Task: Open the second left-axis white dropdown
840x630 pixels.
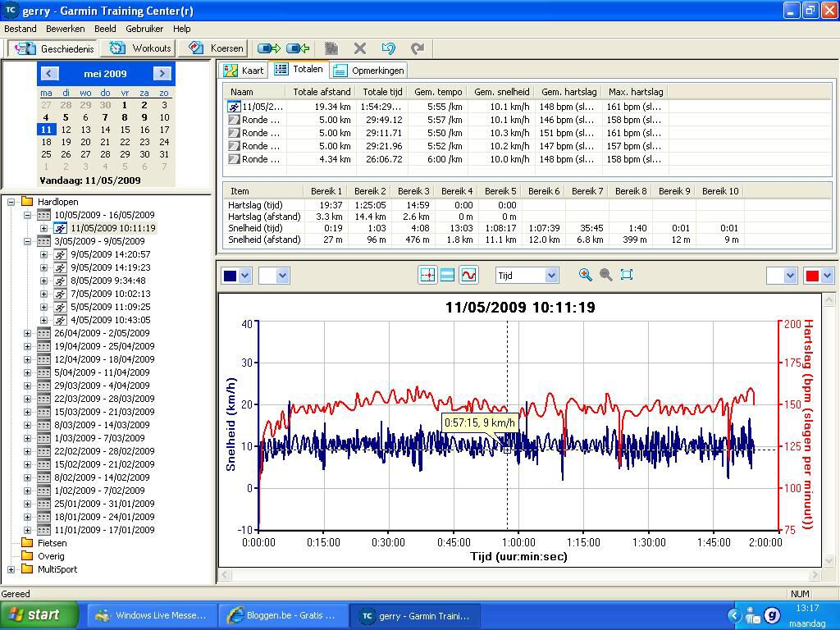Action: pyautogui.click(x=282, y=276)
